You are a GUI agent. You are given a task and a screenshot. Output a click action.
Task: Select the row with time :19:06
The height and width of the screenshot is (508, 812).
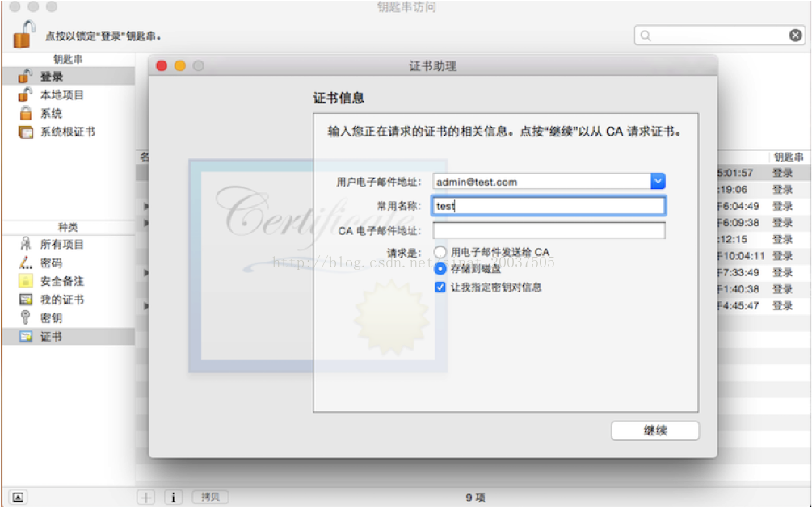pyautogui.click(x=764, y=190)
